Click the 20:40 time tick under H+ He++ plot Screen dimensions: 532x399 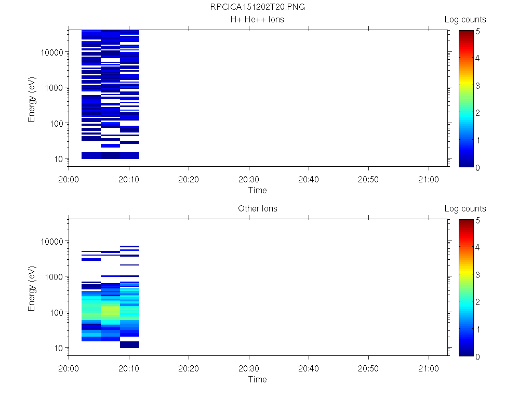click(309, 179)
